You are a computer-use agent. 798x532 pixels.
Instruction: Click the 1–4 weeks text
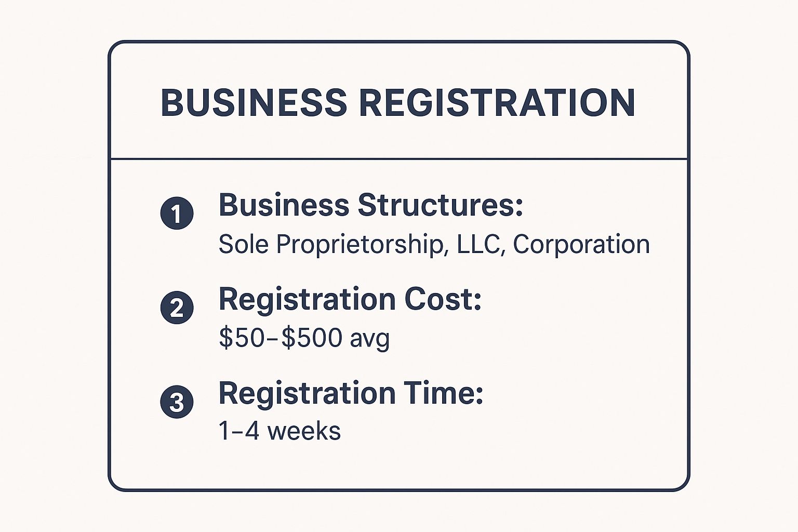[x=280, y=431]
